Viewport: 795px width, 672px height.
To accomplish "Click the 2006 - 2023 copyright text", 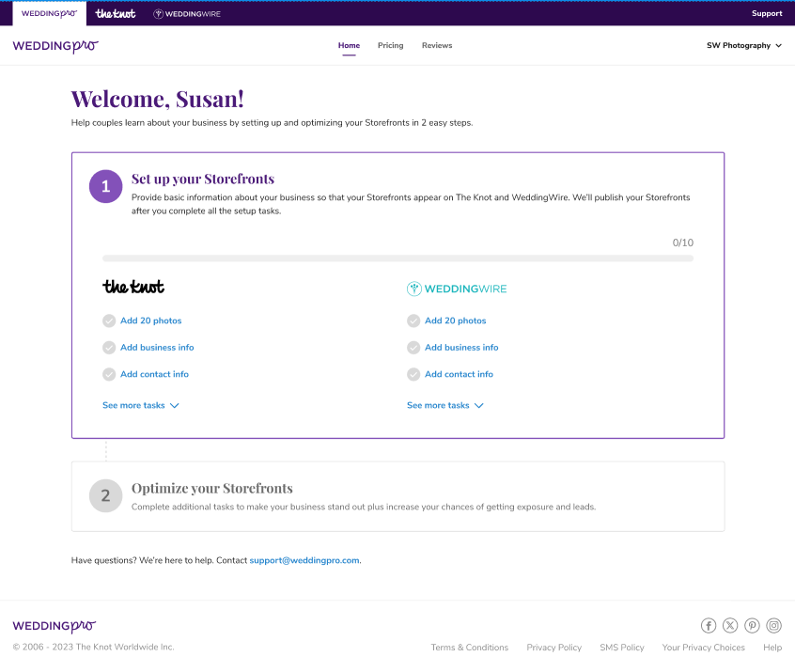I will [x=93, y=648].
